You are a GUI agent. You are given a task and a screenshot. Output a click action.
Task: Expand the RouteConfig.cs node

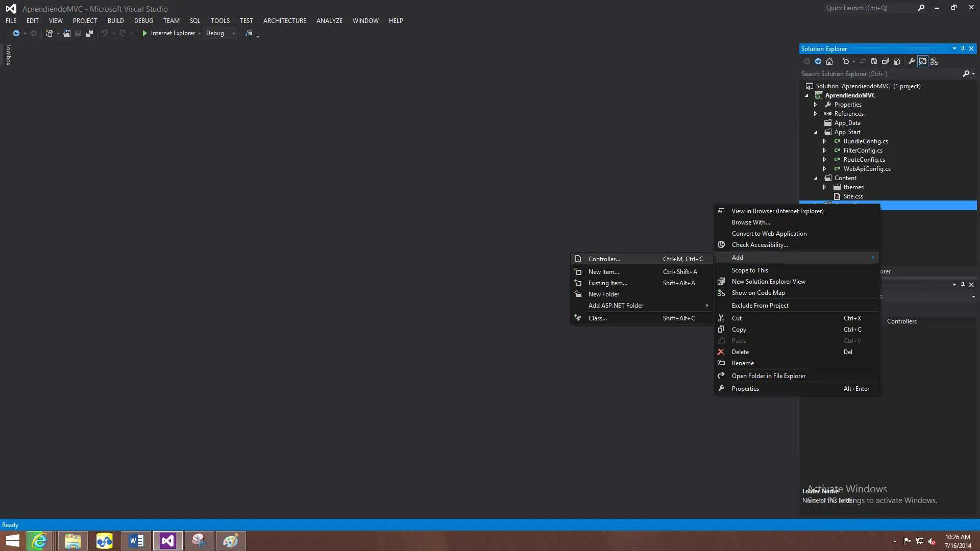[x=825, y=160]
